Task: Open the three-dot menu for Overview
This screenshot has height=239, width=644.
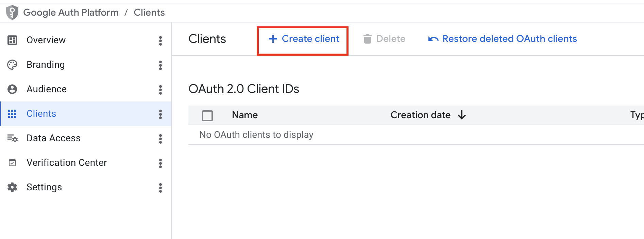Action: click(x=160, y=41)
